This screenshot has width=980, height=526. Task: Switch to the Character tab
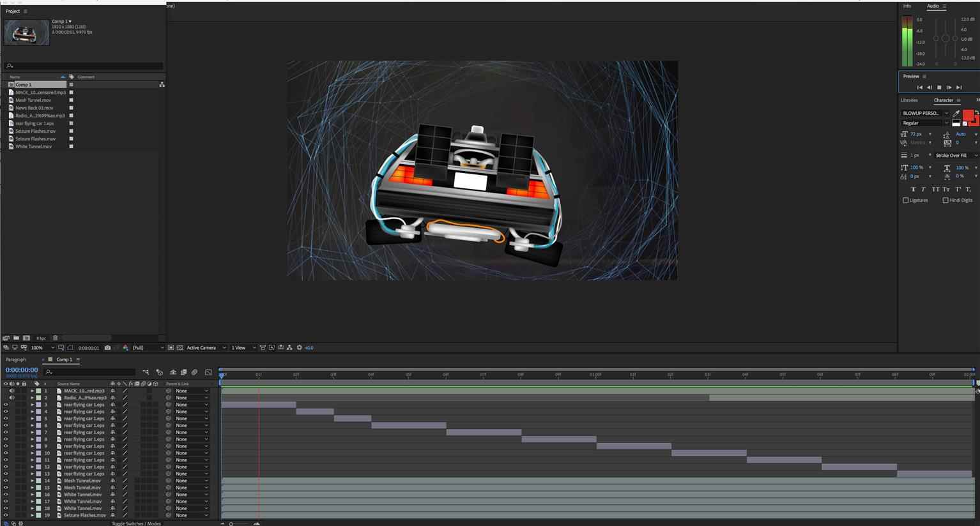pyautogui.click(x=944, y=100)
